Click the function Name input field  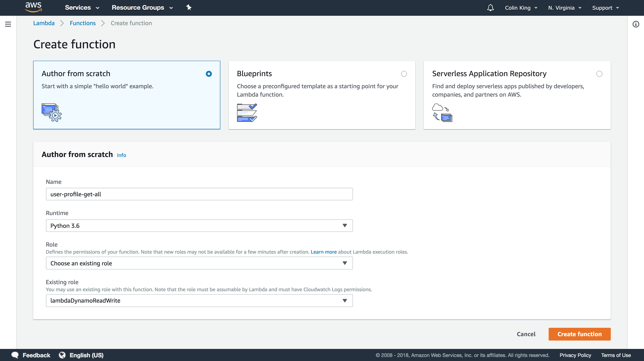pos(199,194)
